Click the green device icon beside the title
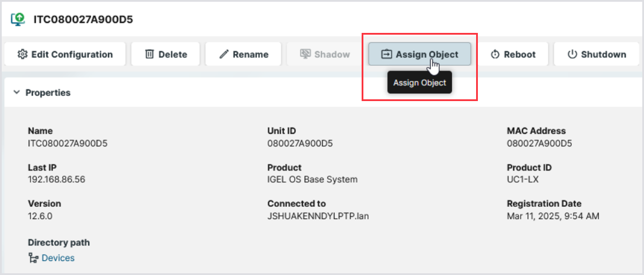The height and width of the screenshot is (275, 644). 19,19
